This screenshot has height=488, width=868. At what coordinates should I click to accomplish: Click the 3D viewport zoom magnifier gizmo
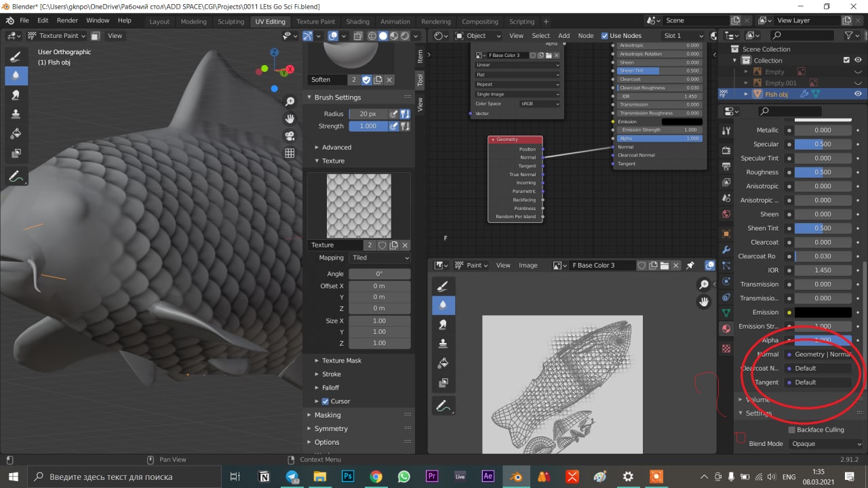click(x=290, y=102)
